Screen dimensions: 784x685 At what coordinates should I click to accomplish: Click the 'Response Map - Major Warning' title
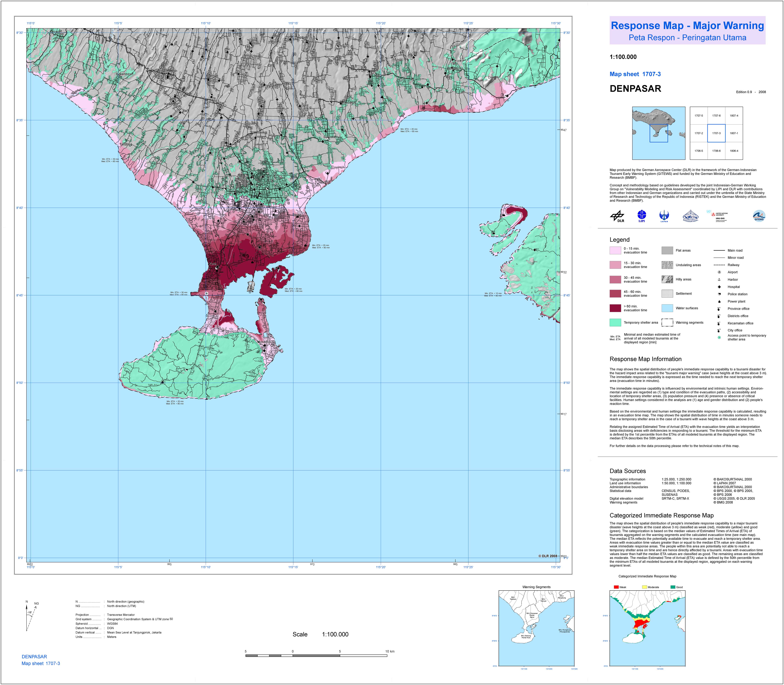pyautogui.click(x=687, y=26)
